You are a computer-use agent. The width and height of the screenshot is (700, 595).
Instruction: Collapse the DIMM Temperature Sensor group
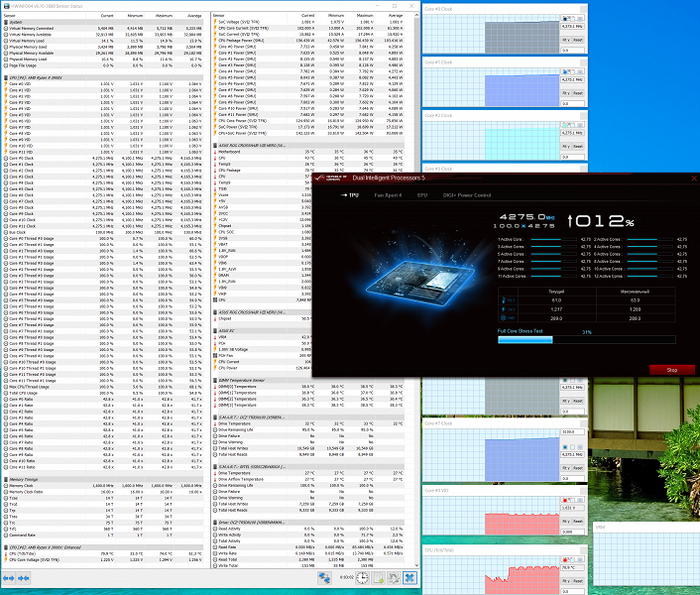click(215, 380)
